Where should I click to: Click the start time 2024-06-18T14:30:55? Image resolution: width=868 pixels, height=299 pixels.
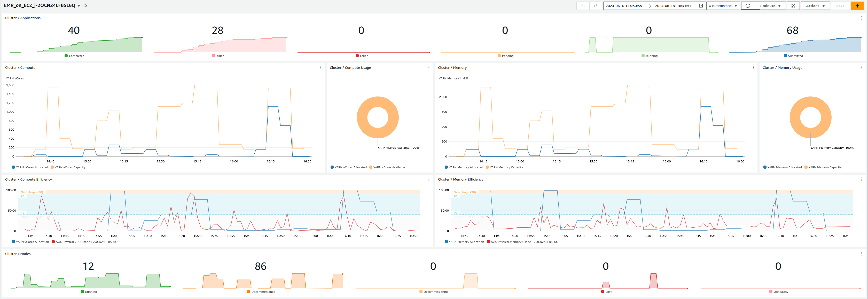tap(624, 6)
